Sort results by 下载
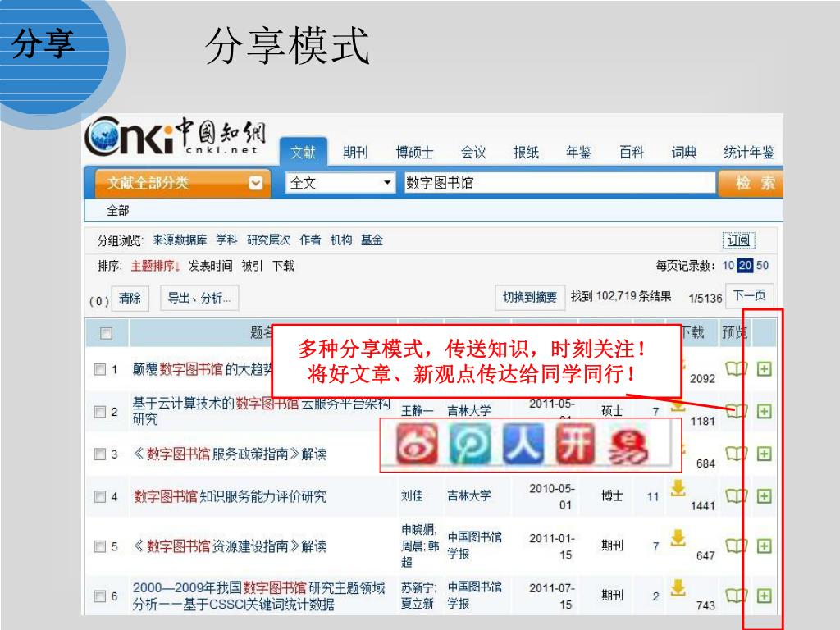The width and height of the screenshot is (840, 630). coord(283,266)
